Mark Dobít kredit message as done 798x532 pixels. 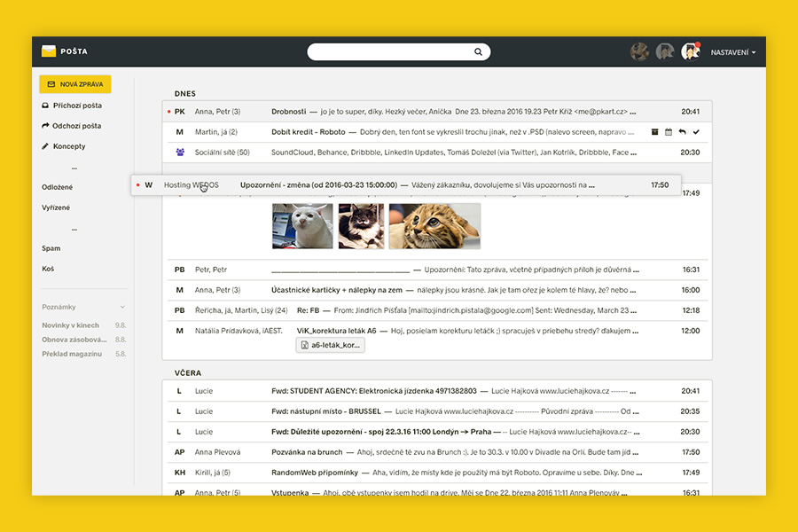(696, 132)
